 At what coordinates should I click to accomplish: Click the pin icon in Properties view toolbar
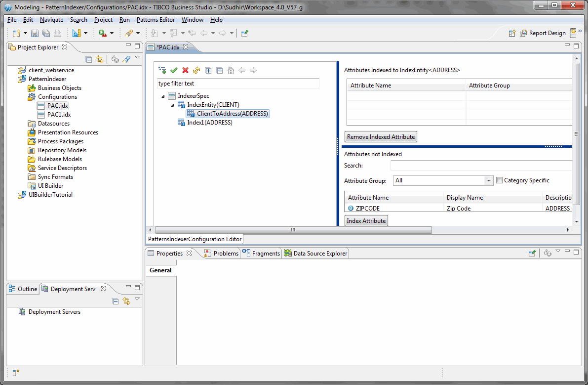point(532,253)
